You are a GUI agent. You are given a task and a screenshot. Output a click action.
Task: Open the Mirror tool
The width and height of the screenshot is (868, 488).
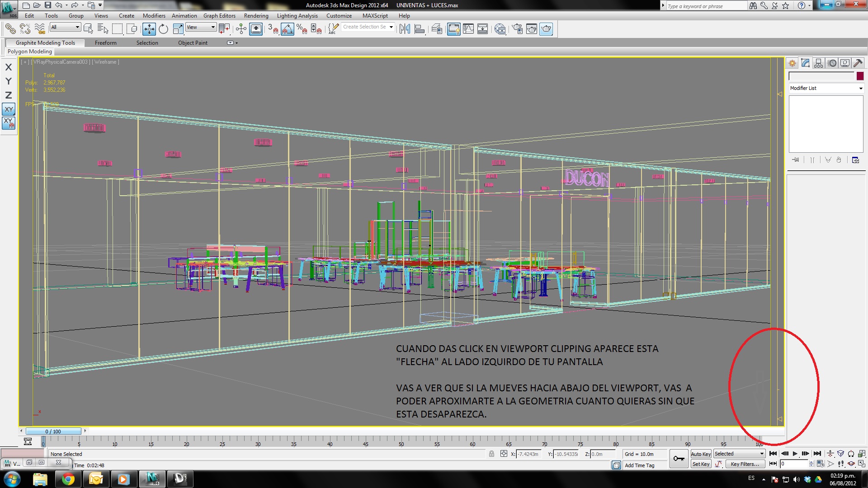pos(405,29)
